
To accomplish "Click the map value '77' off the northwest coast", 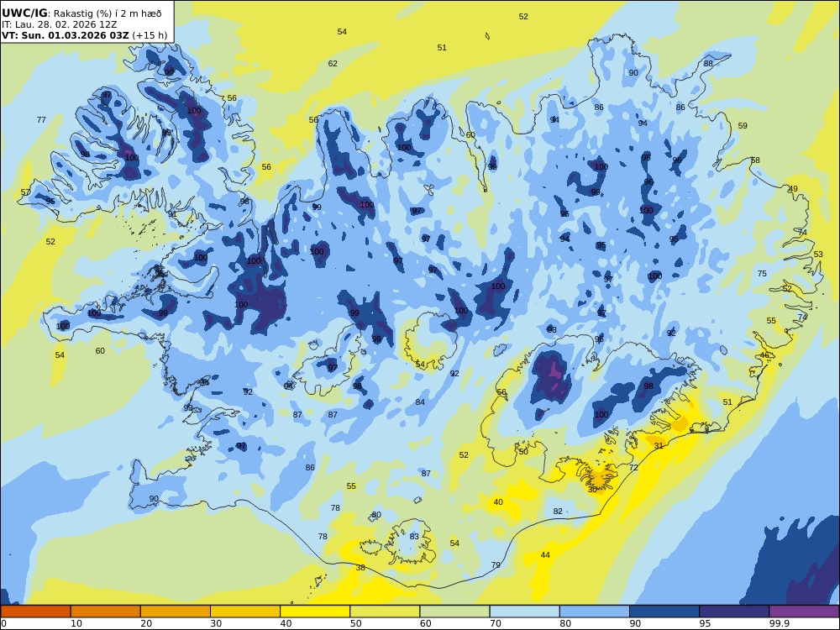I will tap(41, 120).
